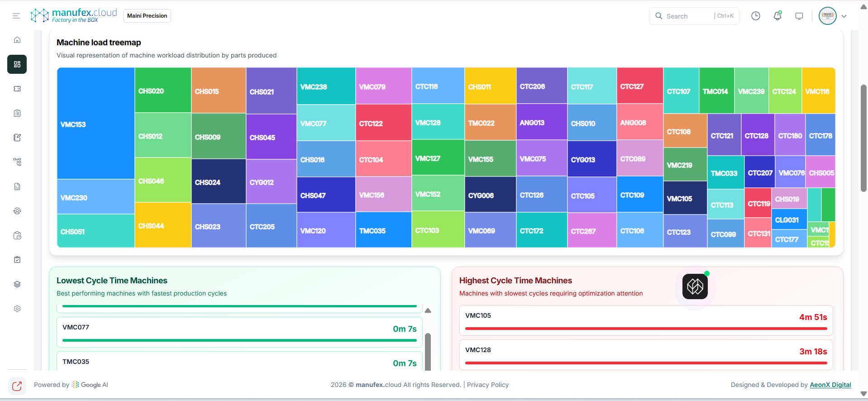Click the VMC219 treemap tile
This screenshot has height=401, width=868.
[685, 164]
